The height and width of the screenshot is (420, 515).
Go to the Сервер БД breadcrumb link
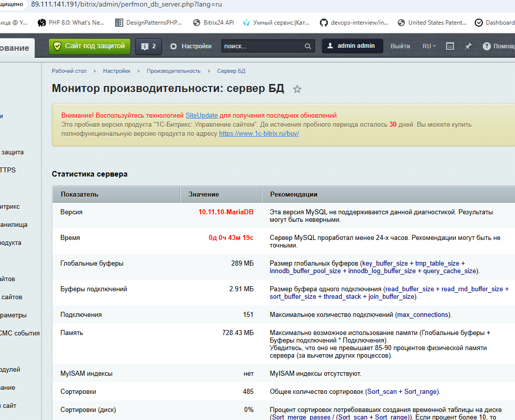pyautogui.click(x=231, y=71)
